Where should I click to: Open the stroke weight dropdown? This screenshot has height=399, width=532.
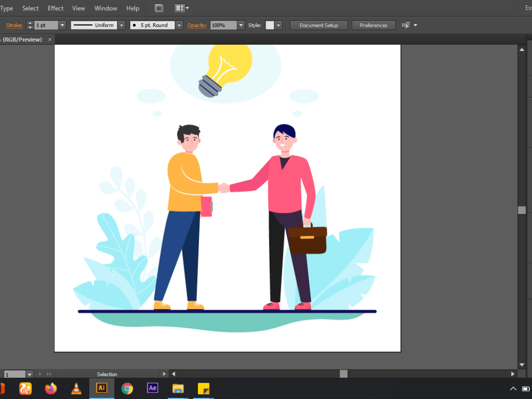tap(62, 24)
